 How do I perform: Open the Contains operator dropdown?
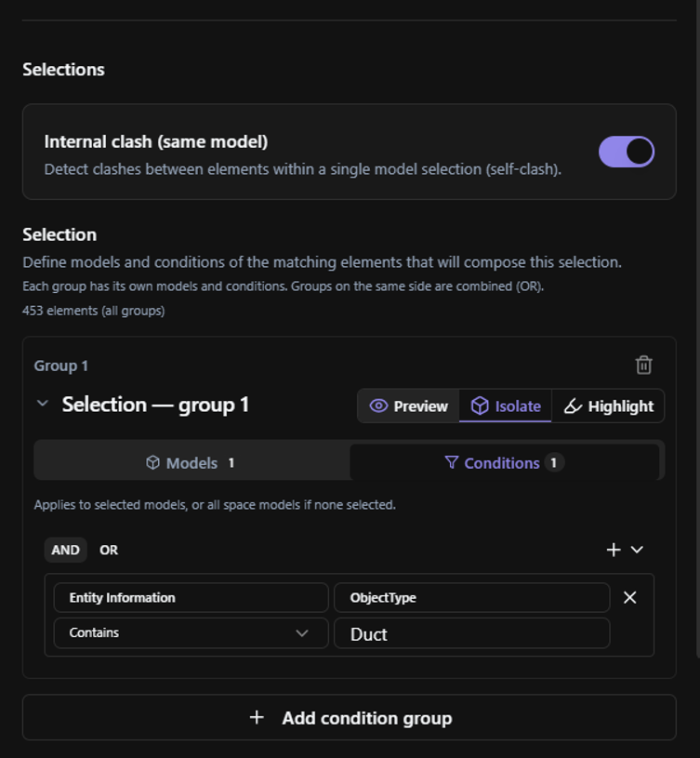(x=191, y=632)
